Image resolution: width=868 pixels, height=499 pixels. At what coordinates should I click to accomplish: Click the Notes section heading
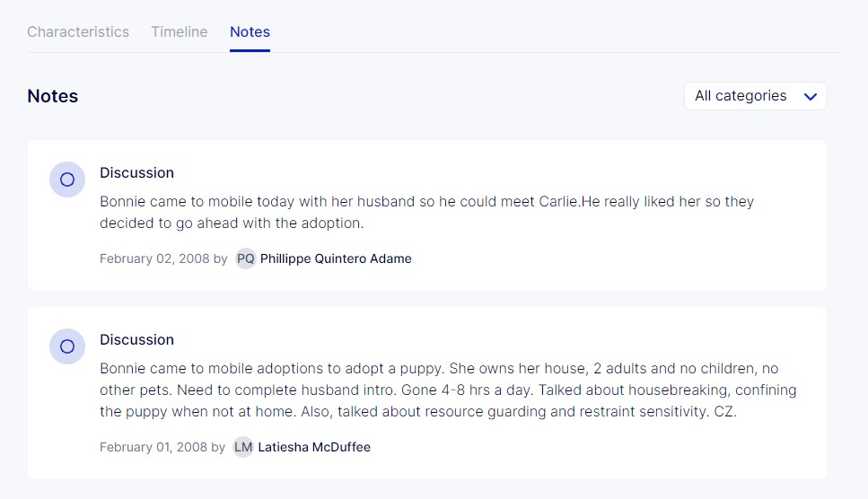pyautogui.click(x=53, y=96)
